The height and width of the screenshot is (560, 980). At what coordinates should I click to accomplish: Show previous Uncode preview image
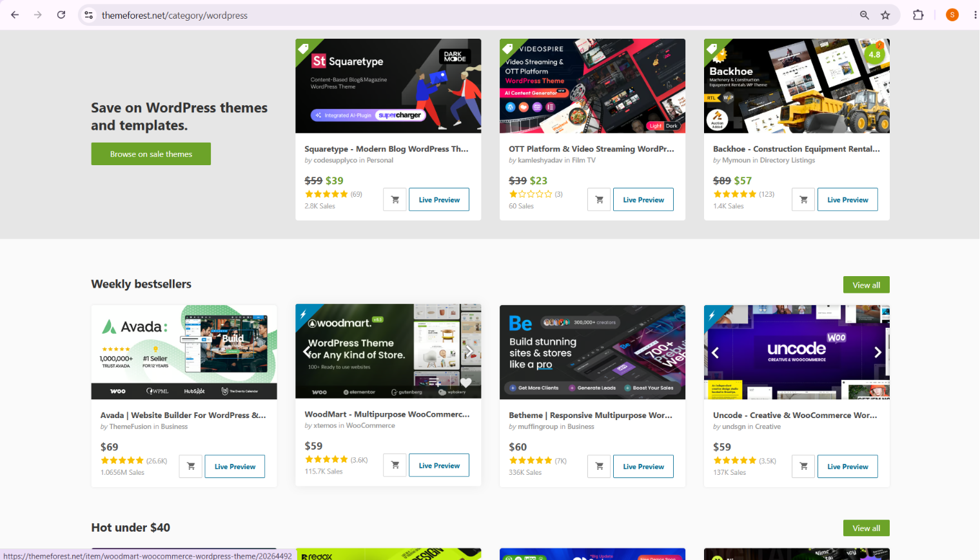(715, 352)
